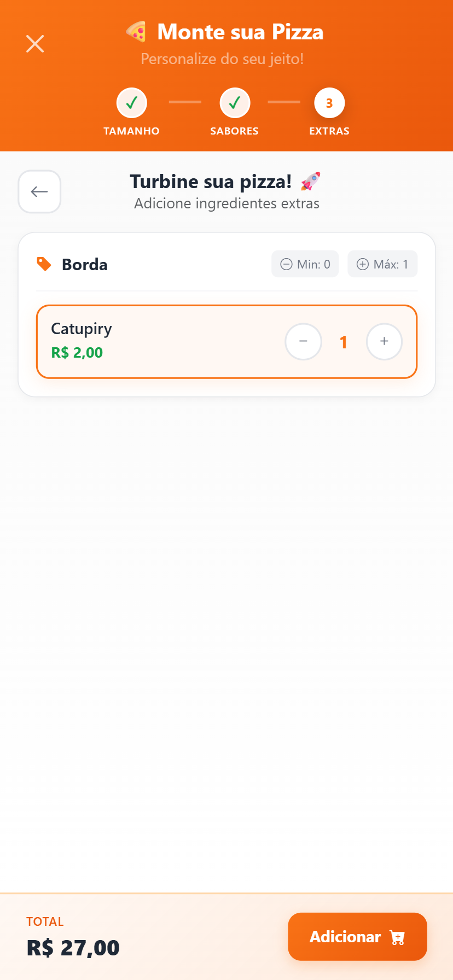Click the Máx: 1 badge
This screenshot has height=980, width=453.
(x=382, y=264)
